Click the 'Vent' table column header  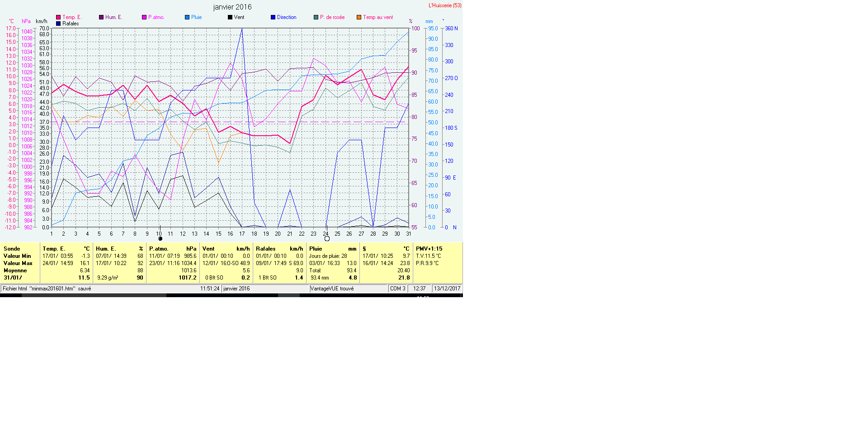[x=208, y=249]
